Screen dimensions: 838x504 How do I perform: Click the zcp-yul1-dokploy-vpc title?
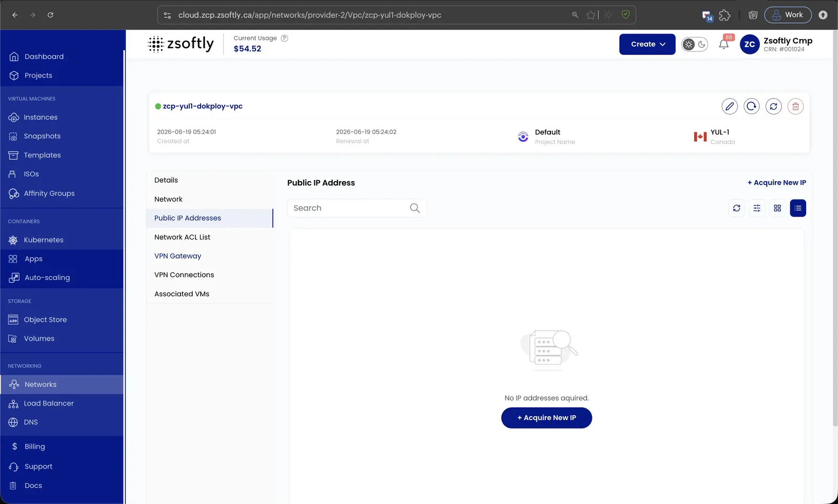point(203,106)
